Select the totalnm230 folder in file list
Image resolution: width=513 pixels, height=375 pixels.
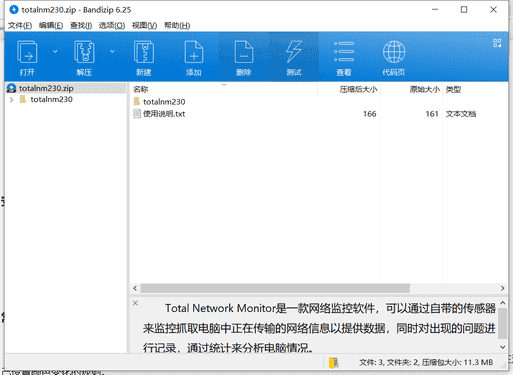coord(164,102)
